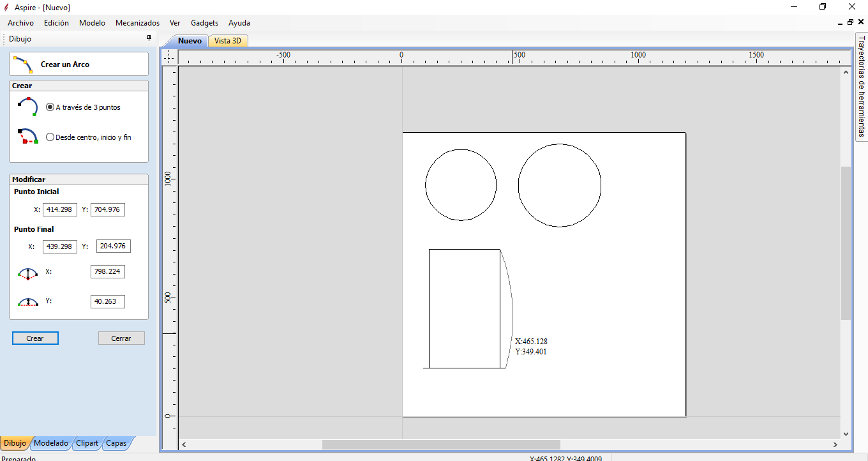
Task: Click the 'Crear un Arco' title text
Action: click(65, 64)
